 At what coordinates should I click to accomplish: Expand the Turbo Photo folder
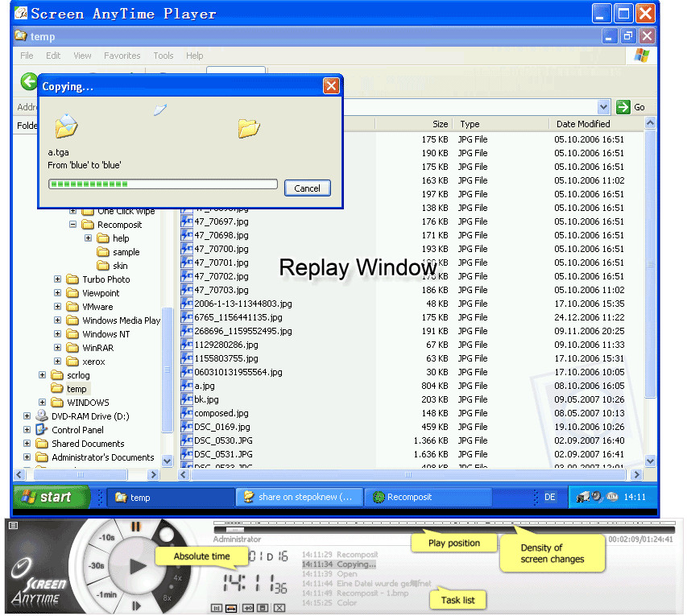click(x=57, y=279)
